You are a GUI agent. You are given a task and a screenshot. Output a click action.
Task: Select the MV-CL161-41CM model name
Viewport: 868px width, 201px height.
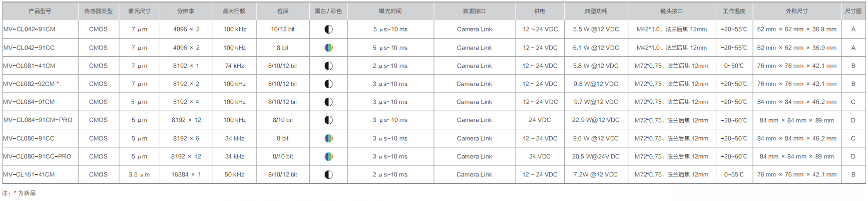tap(29, 174)
